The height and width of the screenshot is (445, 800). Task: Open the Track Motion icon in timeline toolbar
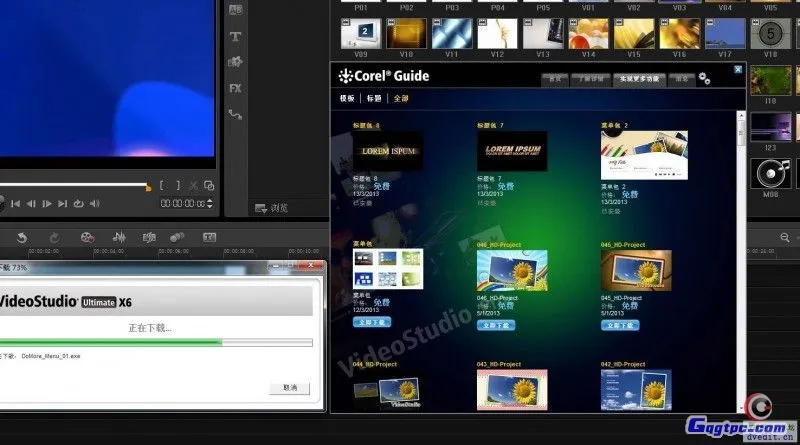177,237
